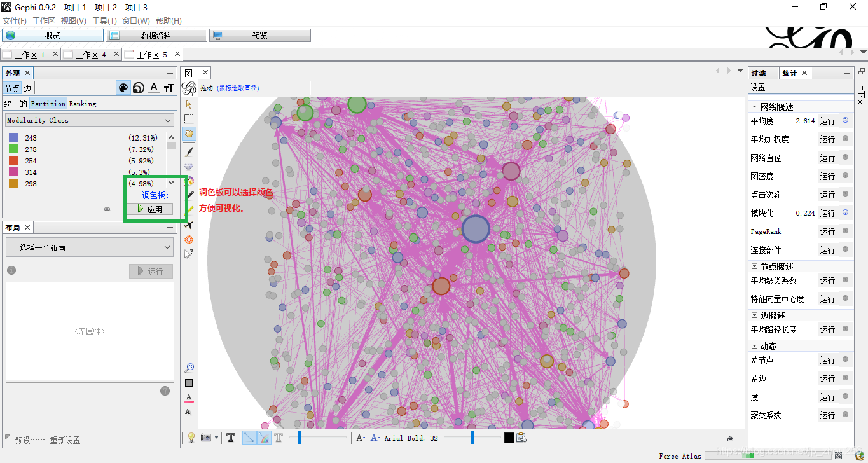
Task: Select the shortest path airplane tool
Action: pos(189,225)
